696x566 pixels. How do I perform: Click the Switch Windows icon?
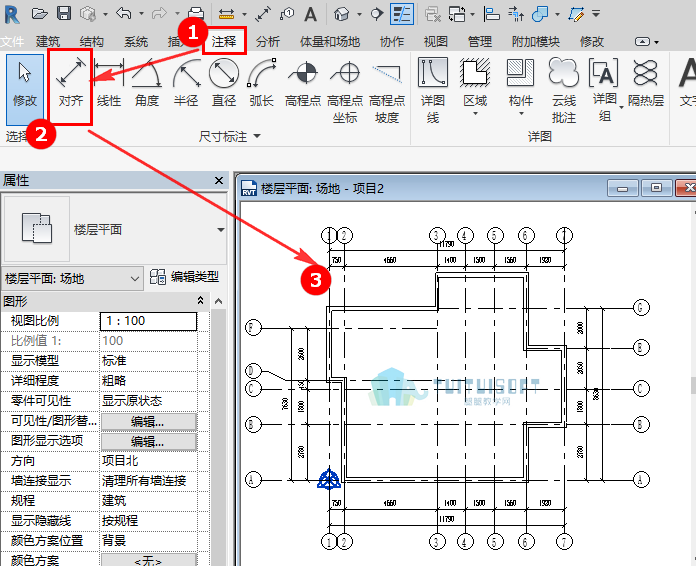point(457,14)
